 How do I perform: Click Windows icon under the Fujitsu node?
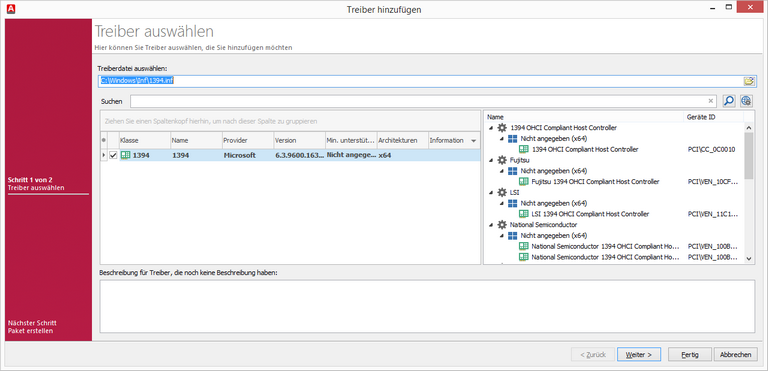tap(512, 171)
